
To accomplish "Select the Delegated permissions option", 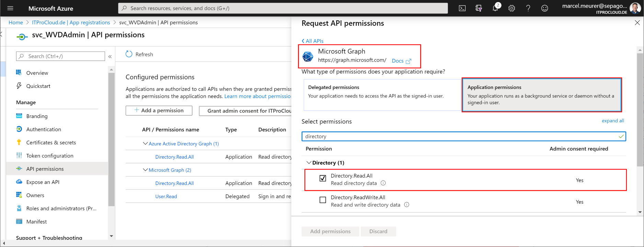I will click(382, 95).
